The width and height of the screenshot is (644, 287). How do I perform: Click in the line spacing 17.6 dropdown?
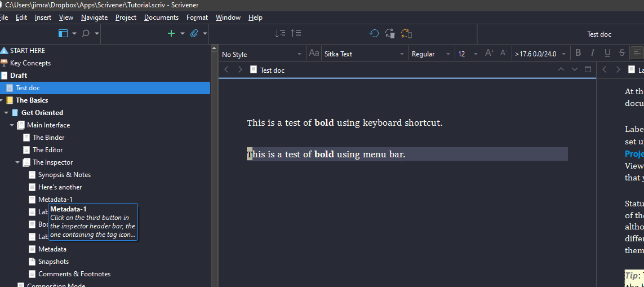(539, 54)
